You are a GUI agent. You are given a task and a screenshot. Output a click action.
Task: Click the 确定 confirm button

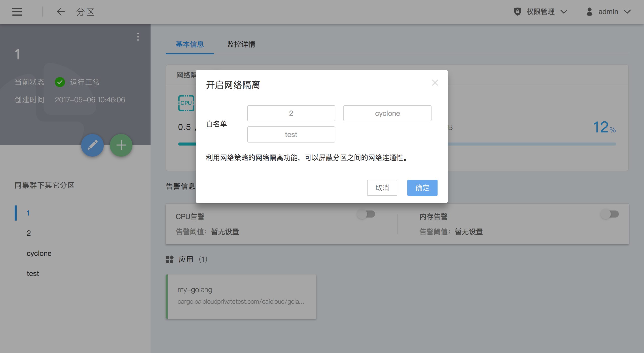[422, 188]
